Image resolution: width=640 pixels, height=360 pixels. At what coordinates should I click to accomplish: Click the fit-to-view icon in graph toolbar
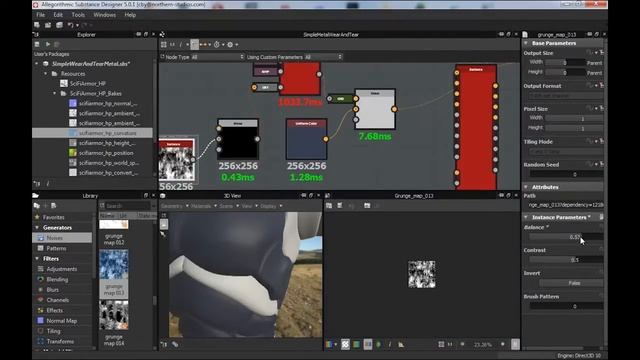pyautogui.click(x=164, y=44)
